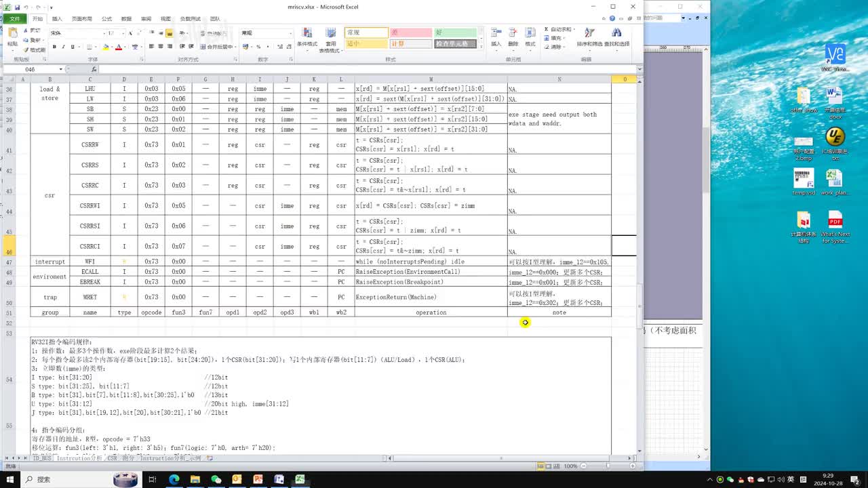Expand the formula bar

pos(639,69)
